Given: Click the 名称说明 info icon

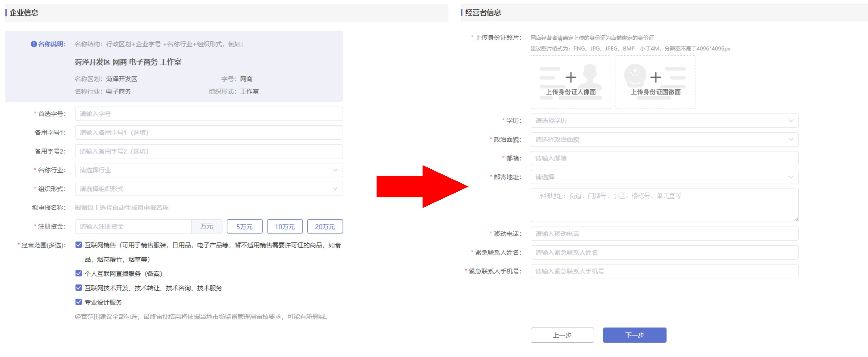Looking at the screenshot, I should 34,44.
